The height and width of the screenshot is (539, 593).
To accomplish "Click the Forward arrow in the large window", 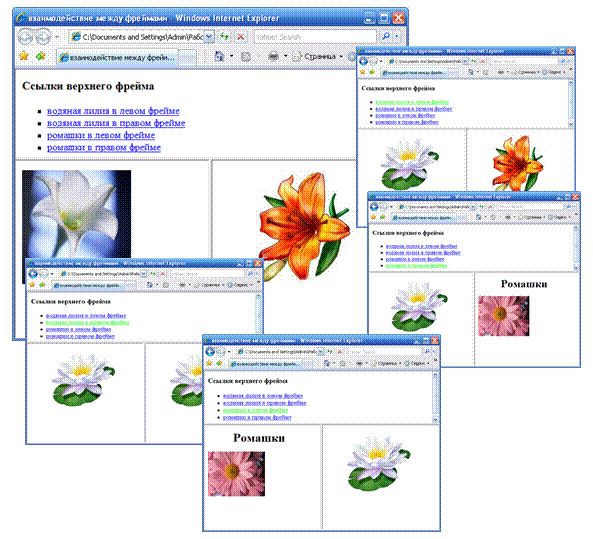I will tap(43, 37).
